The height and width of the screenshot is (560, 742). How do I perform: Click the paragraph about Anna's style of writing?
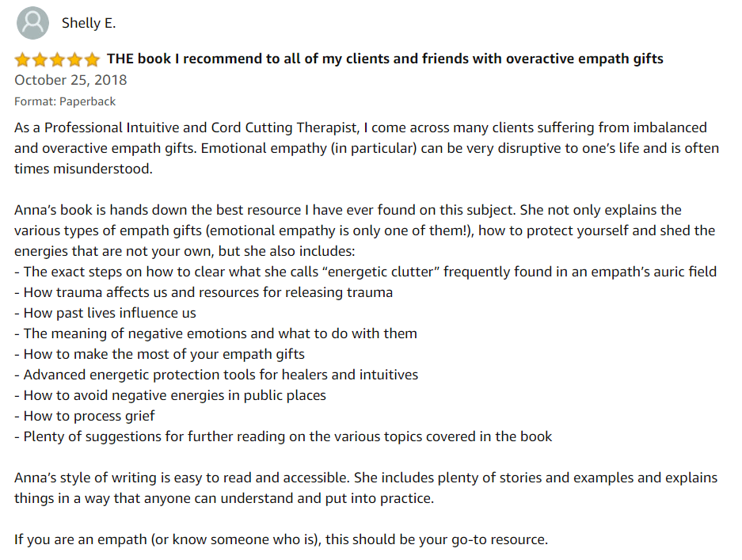pos(366,488)
